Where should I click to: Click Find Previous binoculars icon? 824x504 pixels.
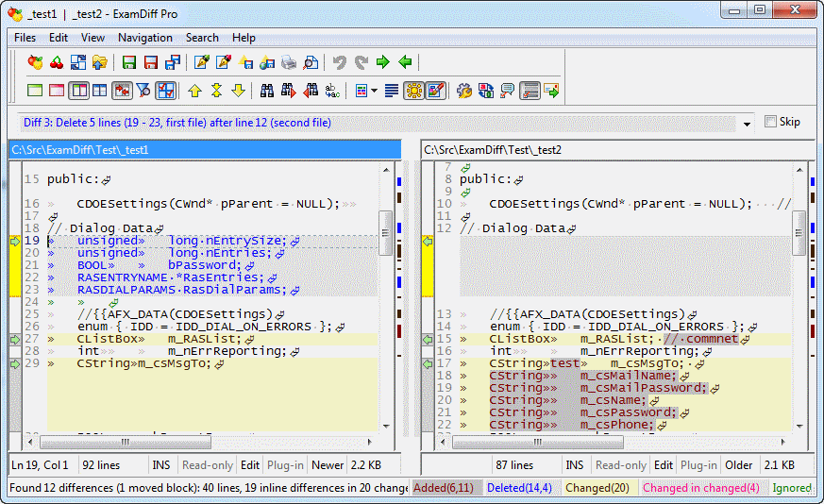(311, 91)
